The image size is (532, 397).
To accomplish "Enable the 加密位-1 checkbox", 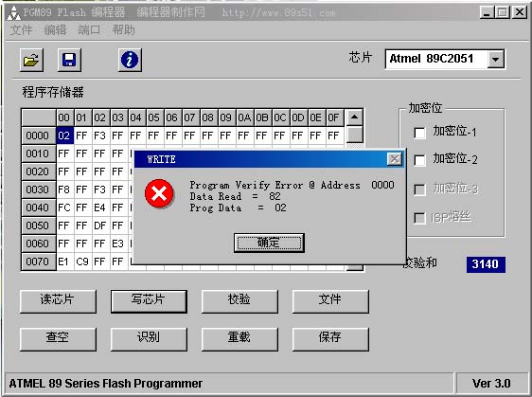I will [x=419, y=133].
